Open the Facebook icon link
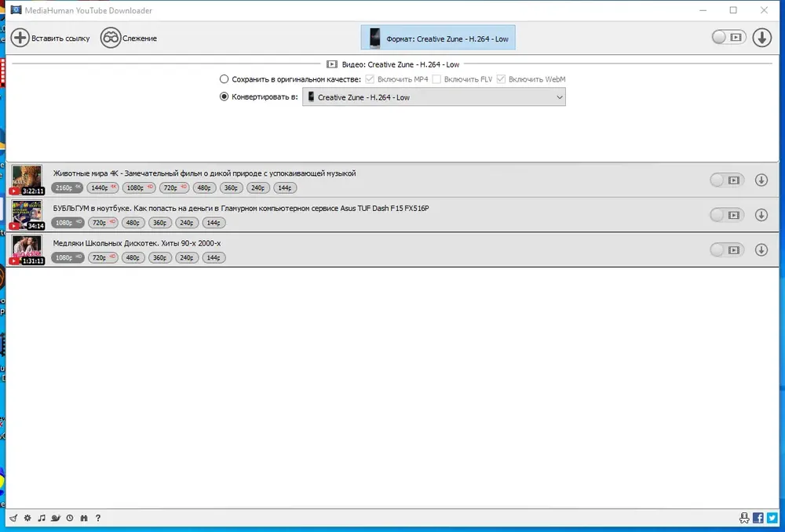 point(758,518)
